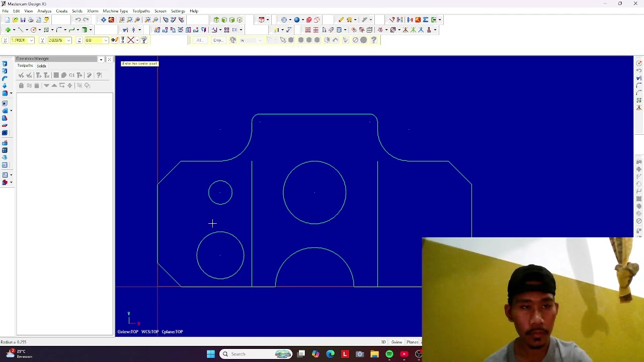Click the FastPoint icon beside the Z field
The height and width of the screenshot is (362, 644).
115,40
